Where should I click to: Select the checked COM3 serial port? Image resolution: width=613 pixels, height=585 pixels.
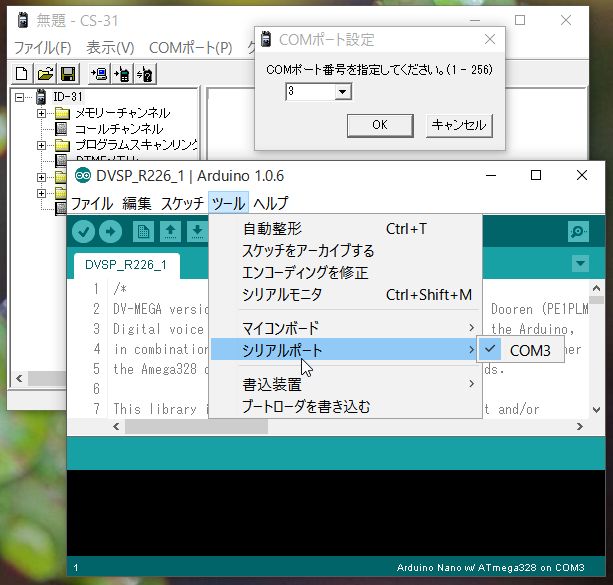tap(530, 350)
